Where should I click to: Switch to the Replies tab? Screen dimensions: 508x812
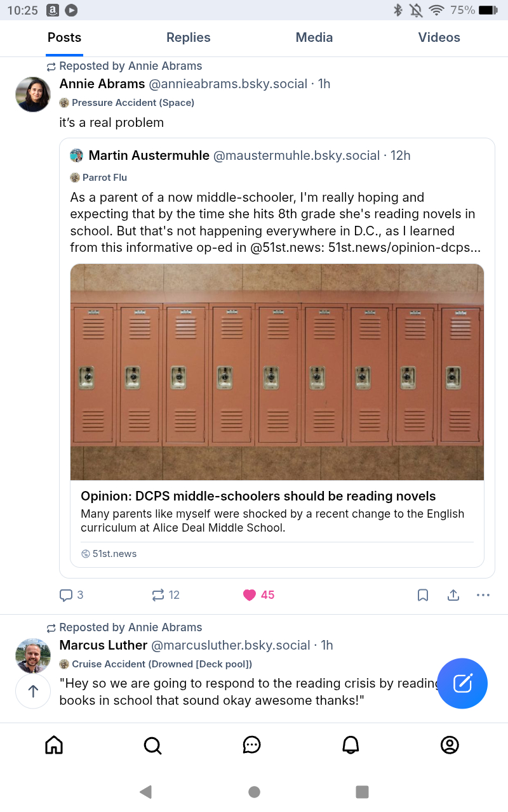click(x=188, y=37)
